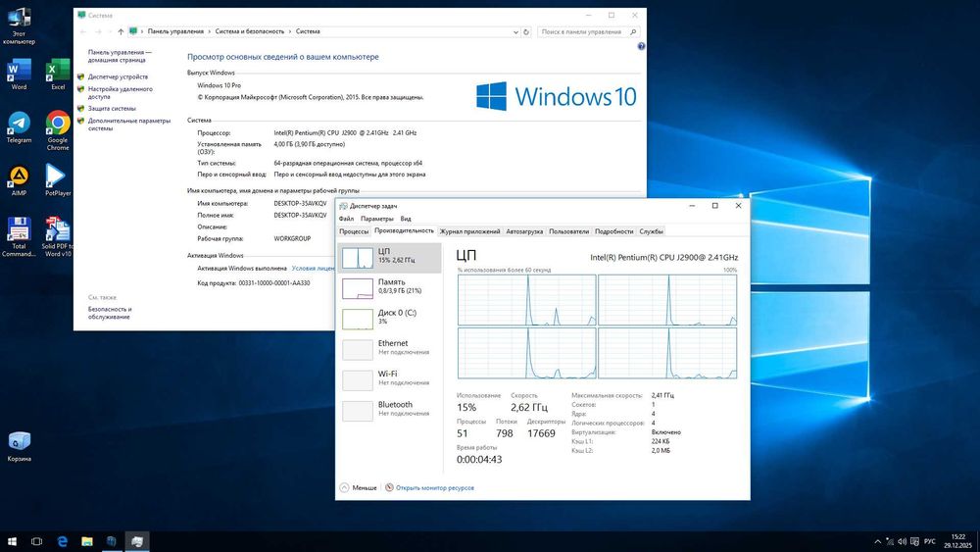Open Безопасность и обслуживание link
The width and height of the screenshot is (980, 552).
coord(110,313)
